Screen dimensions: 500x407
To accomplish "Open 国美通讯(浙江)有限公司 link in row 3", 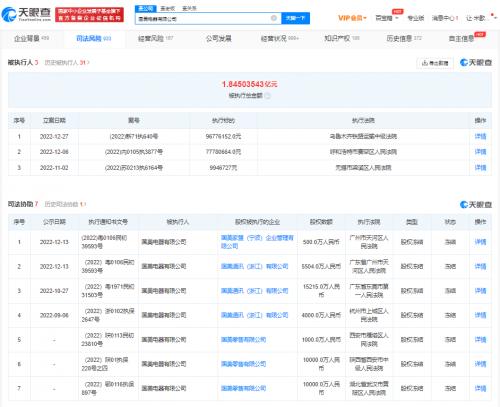I will point(255,291).
